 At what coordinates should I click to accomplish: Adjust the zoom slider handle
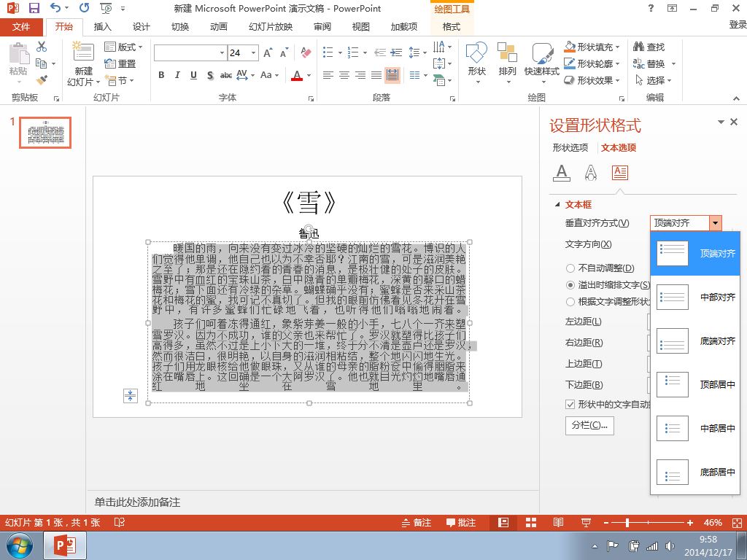click(627, 522)
